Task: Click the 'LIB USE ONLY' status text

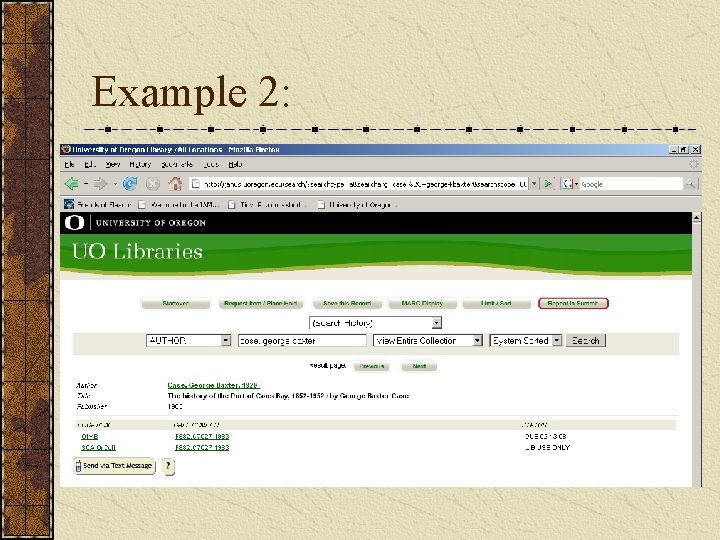Action: [547, 448]
